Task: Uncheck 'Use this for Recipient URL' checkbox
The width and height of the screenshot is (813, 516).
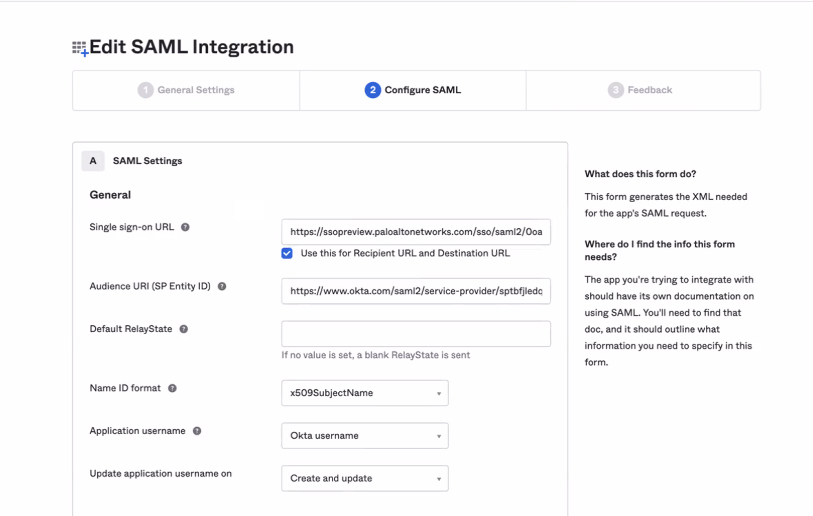Action: 287,254
